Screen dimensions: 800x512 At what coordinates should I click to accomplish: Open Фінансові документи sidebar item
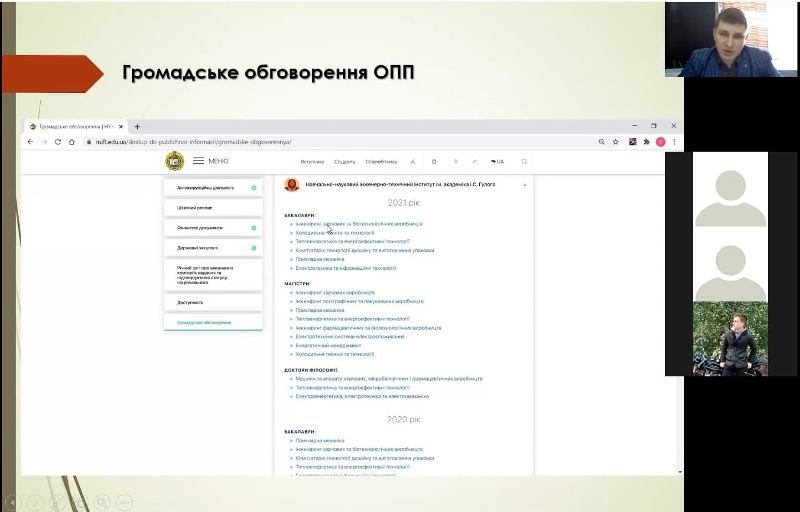pyautogui.click(x=213, y=228)
